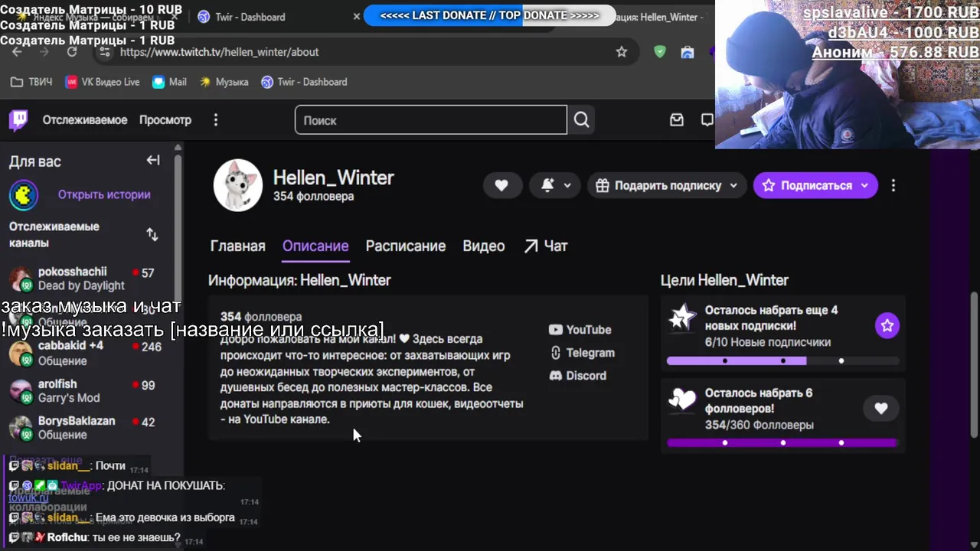
Task: Open the Расписание tab
Action: click(x=406, y=246)
